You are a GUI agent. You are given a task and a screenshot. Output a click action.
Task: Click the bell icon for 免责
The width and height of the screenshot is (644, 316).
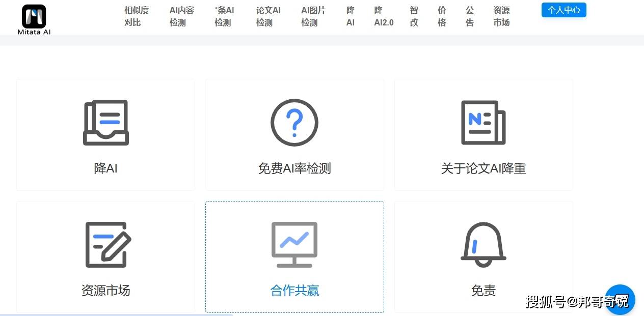(483, 245)
